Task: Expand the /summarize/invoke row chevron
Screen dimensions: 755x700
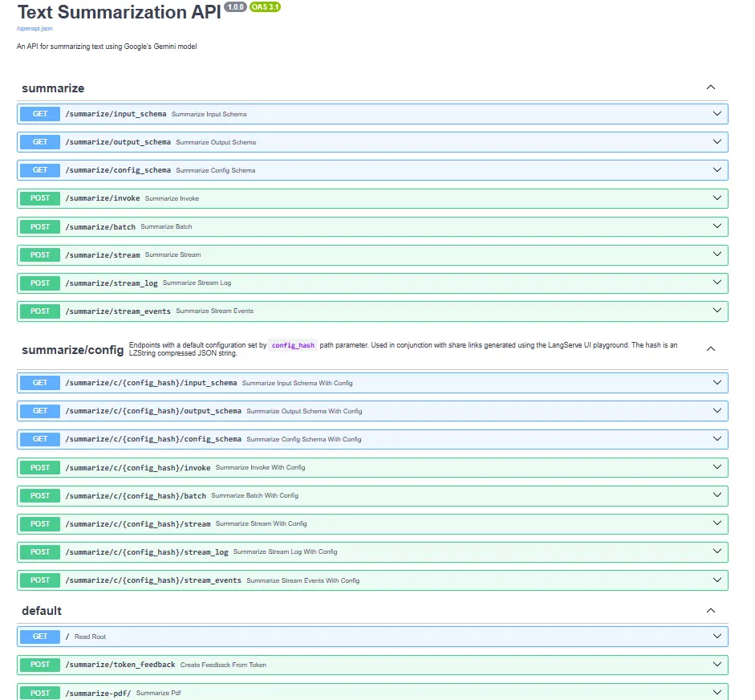Action: (717, 198)
